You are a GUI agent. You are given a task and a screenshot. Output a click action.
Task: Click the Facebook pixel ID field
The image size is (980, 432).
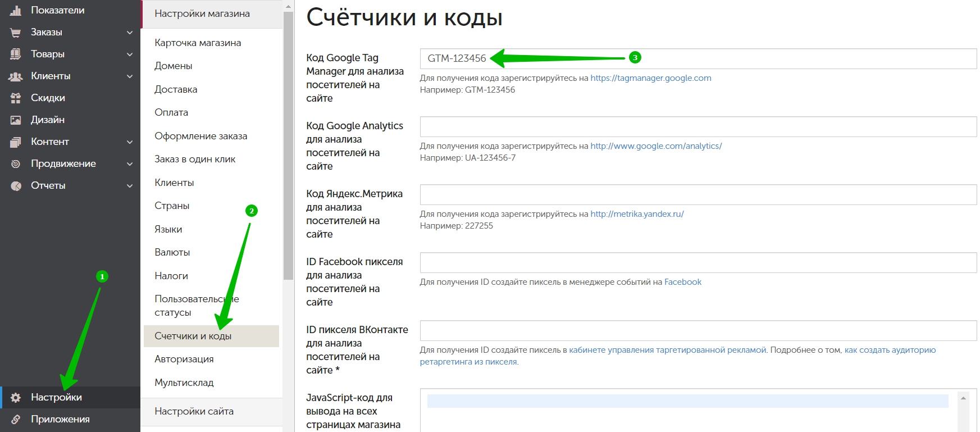pos(698,262)
